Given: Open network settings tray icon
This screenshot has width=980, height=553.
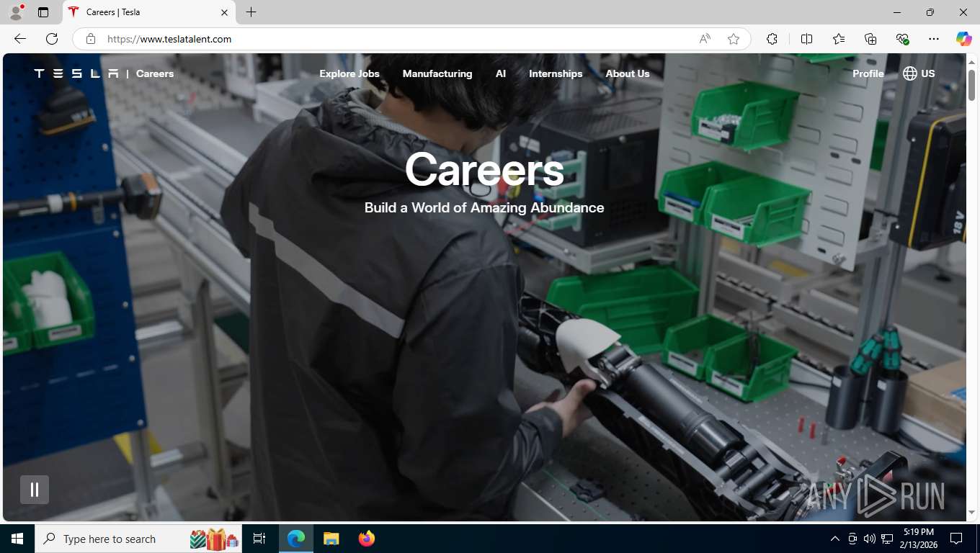Looking at the screenshot, I should tap(888, 539).
